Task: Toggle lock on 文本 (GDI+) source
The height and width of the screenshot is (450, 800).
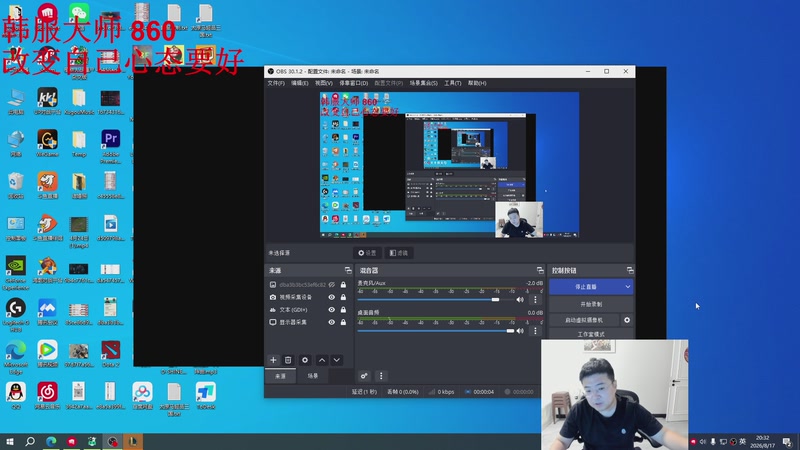Action: point(343,310)
